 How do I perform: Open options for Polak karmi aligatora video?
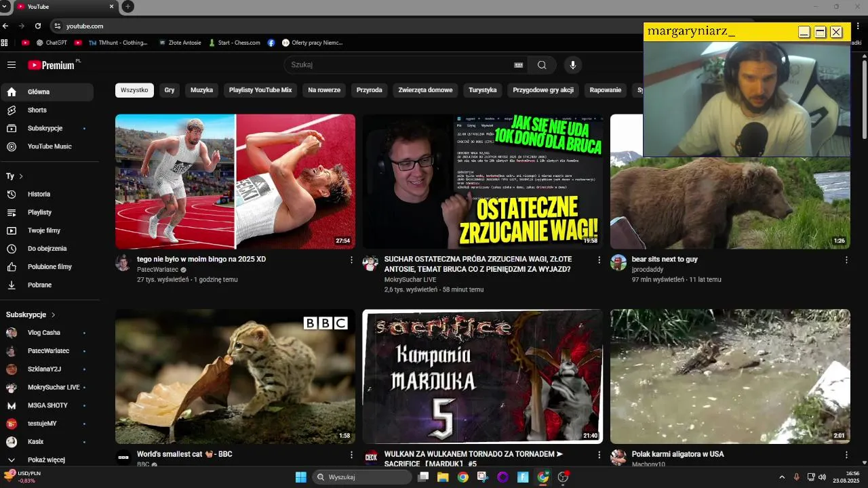click(x=846, y=455)
